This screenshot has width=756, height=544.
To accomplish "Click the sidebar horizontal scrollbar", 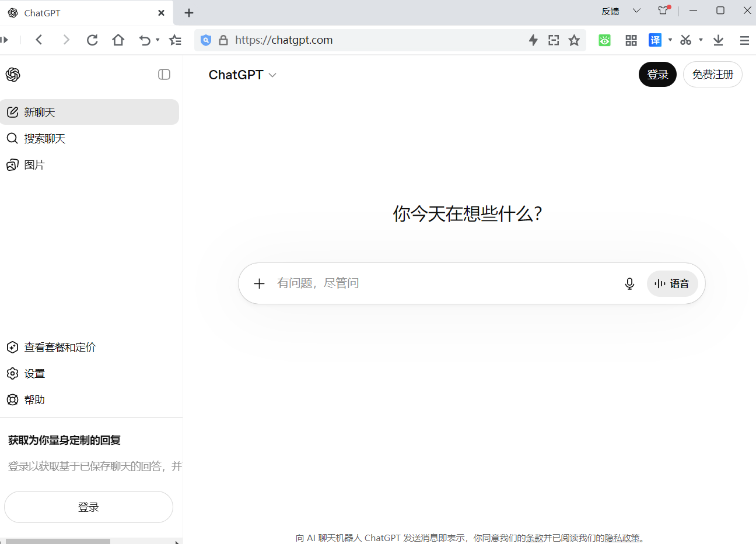I will tap(57, 542).
